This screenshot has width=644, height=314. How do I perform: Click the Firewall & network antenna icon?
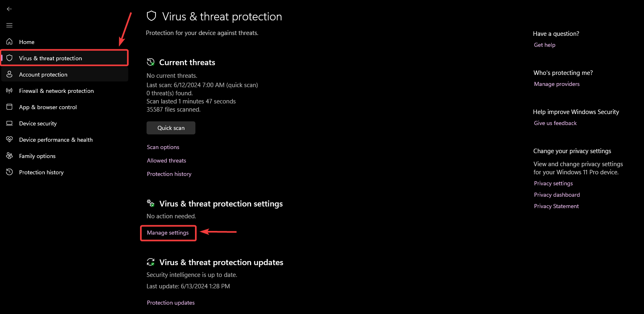point(9,91)
